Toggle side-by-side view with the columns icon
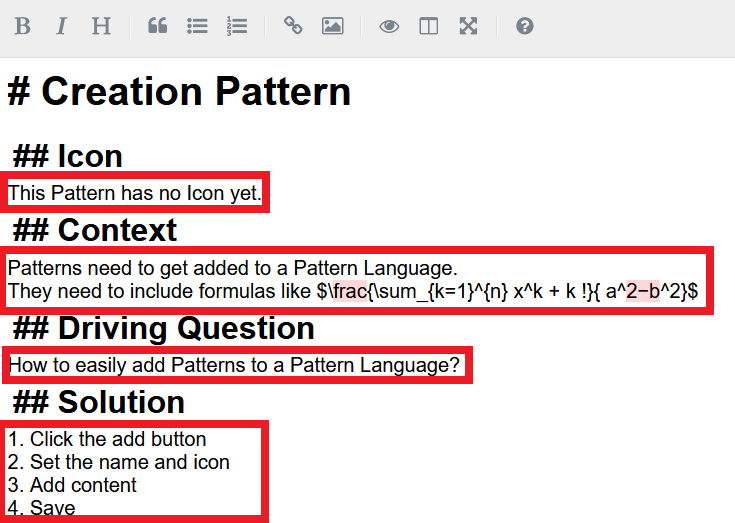The width and height of the screenshot is (735, 523). (x=428, y=26)
